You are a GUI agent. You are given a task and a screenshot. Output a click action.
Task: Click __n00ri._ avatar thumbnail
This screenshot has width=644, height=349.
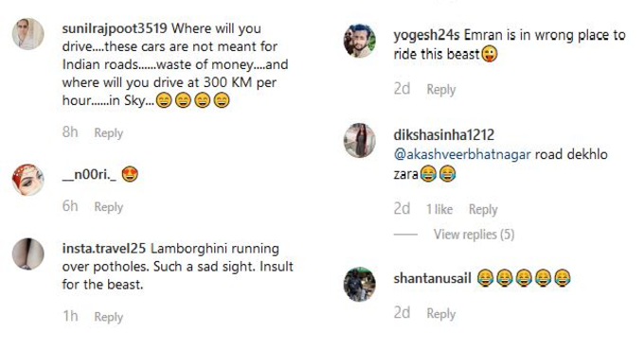[x=27, y=180]
